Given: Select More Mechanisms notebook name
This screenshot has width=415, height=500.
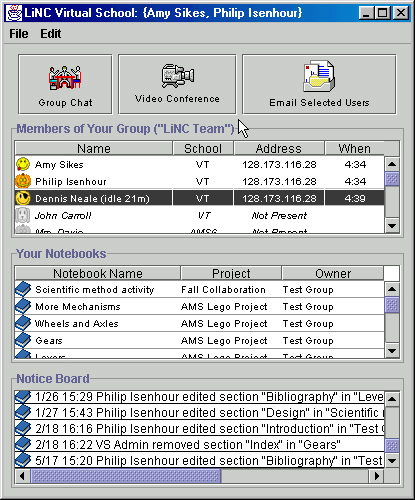Looking at the screenshot, I should coord(78,306).
